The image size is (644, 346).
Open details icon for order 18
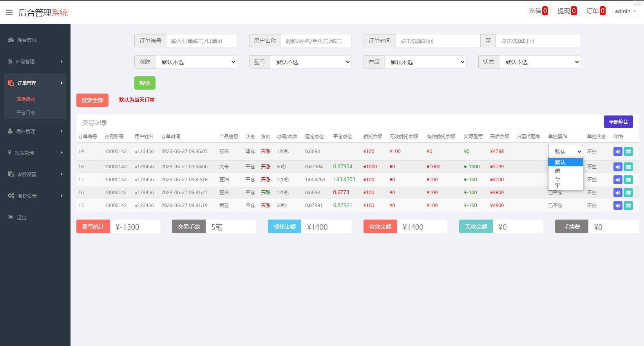pos(628,167)
